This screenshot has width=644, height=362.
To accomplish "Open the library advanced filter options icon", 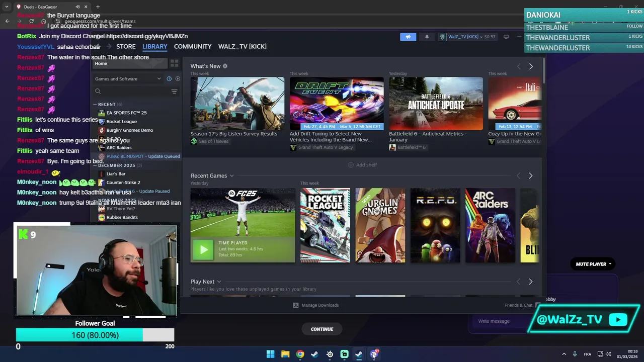I will [x=174, y=92].
